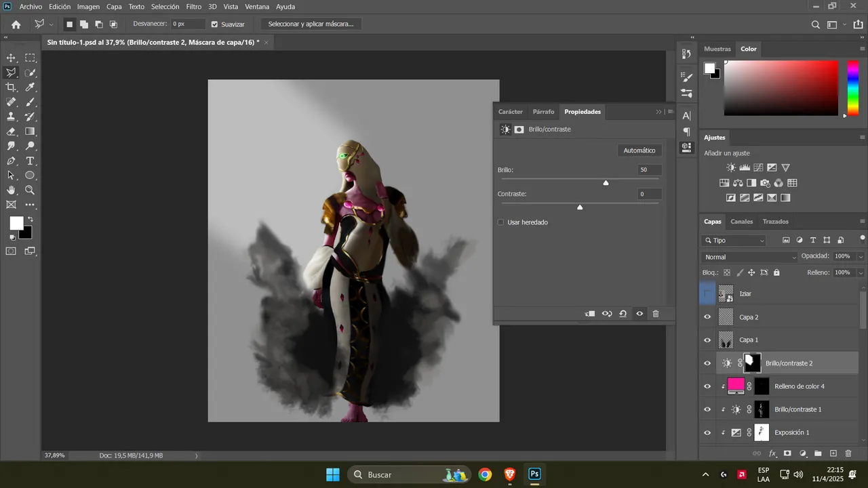Add a Curves adjustment from Ajustes panel
The height and width of the screenshot is (488, 868).
pos(758,167)
